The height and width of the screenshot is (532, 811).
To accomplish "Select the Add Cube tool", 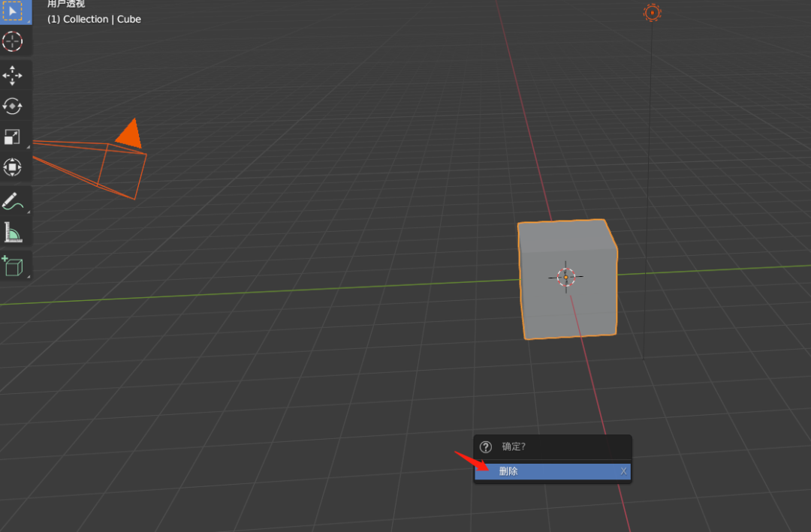I will click(x=13, y=266).
